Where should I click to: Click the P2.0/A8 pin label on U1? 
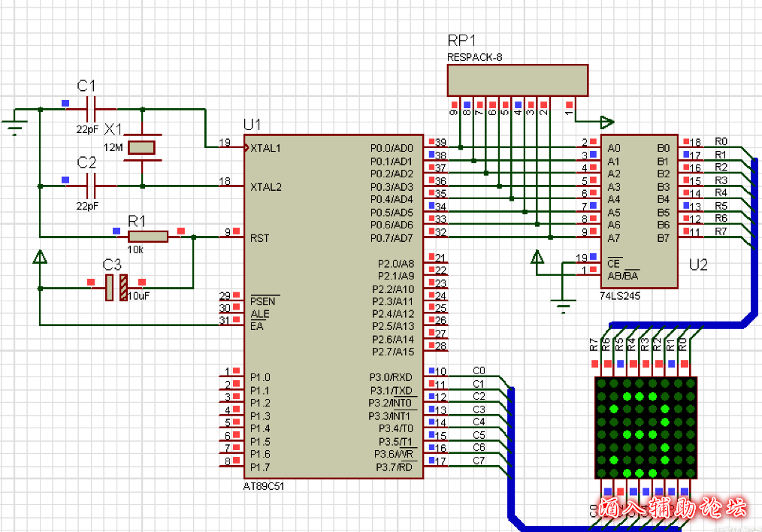tap(396, 264)
